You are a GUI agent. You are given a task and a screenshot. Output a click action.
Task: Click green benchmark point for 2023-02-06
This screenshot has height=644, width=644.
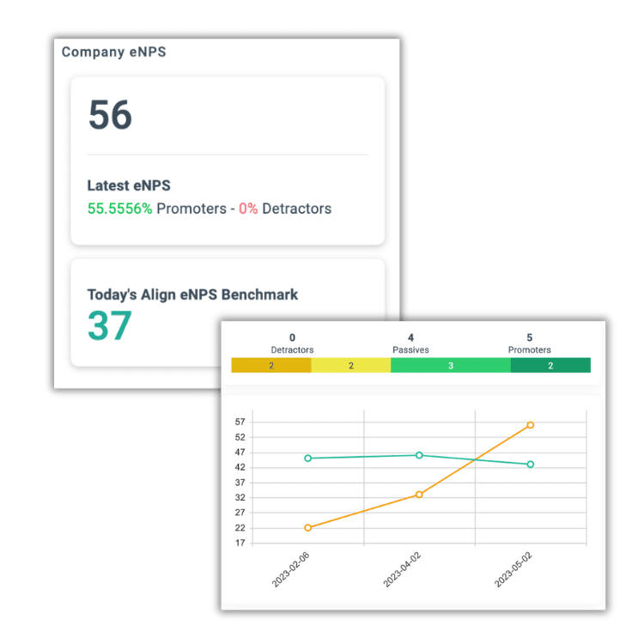tap(308, 458)
